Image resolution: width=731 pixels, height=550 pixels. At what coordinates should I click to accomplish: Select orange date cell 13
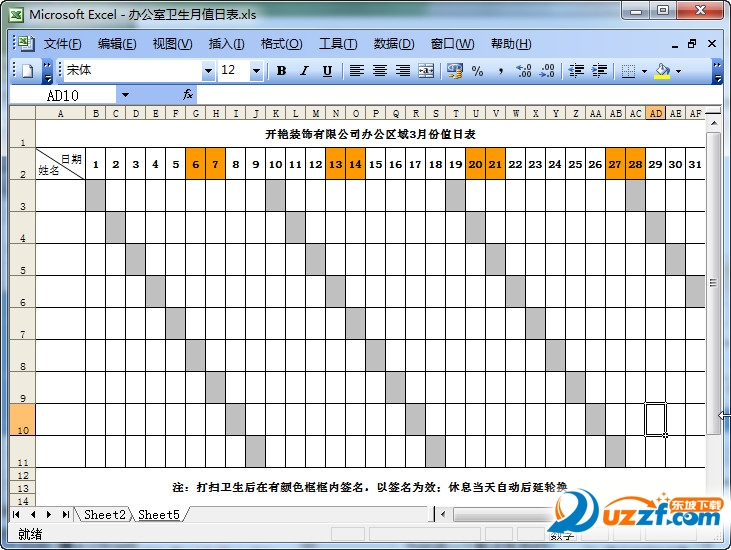336,164
